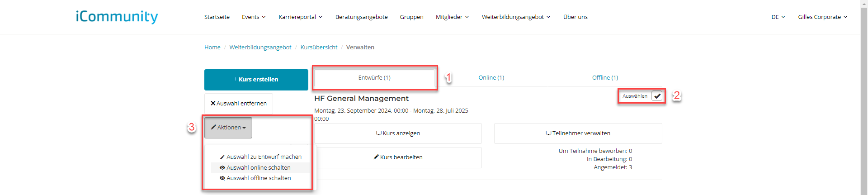Viewport: 868px width, 195px height.
Task: Click the eye icon beside Auswahl online schalten
Action: 222,168
